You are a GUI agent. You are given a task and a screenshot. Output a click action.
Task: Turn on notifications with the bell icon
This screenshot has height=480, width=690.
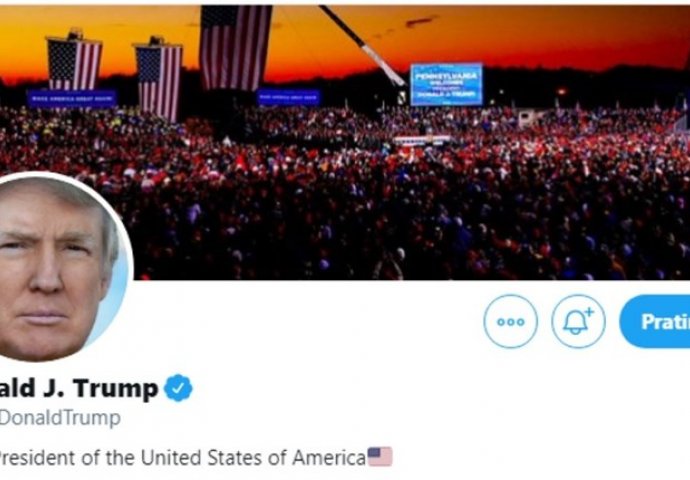[x=578, y=322]
